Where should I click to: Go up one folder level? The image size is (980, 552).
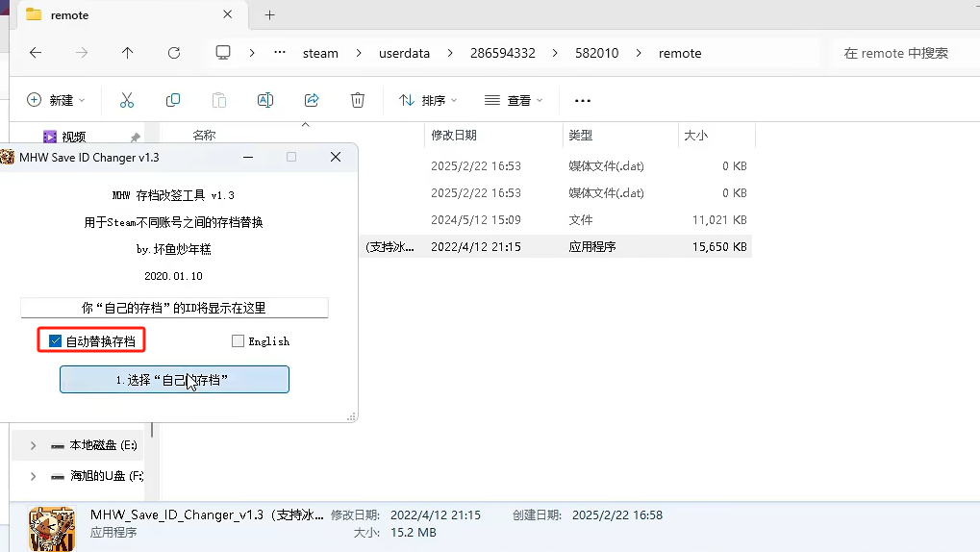coord(128,53)
